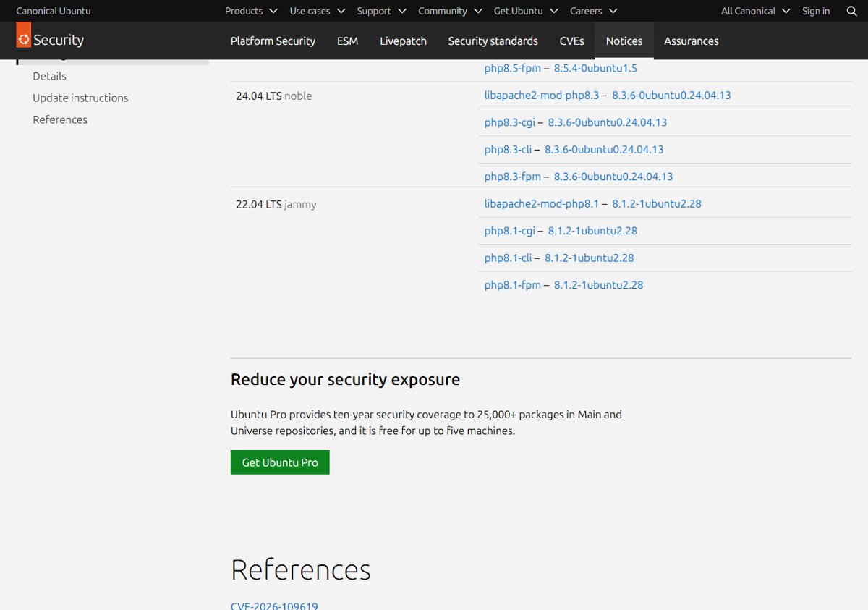Expand the Careers dropdown menu

point(594,11)
